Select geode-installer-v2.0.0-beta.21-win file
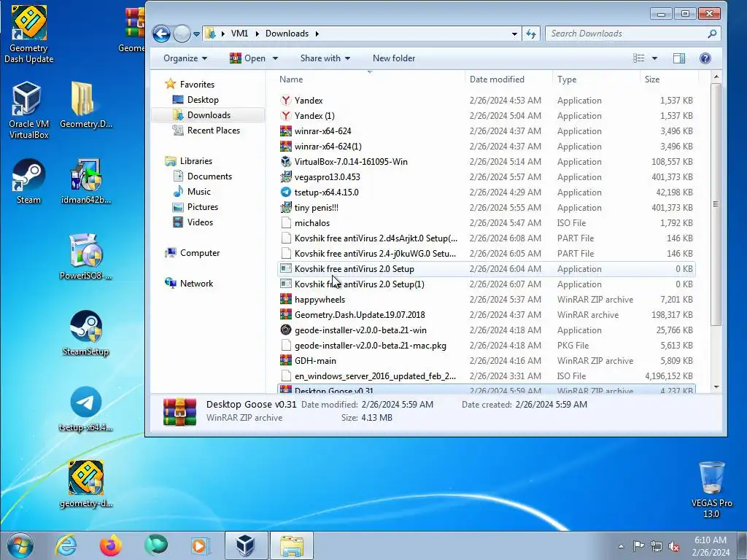Image resolution: width=747 pixels, height=560 pixels. pyautogui.click(x=486, y=330)
